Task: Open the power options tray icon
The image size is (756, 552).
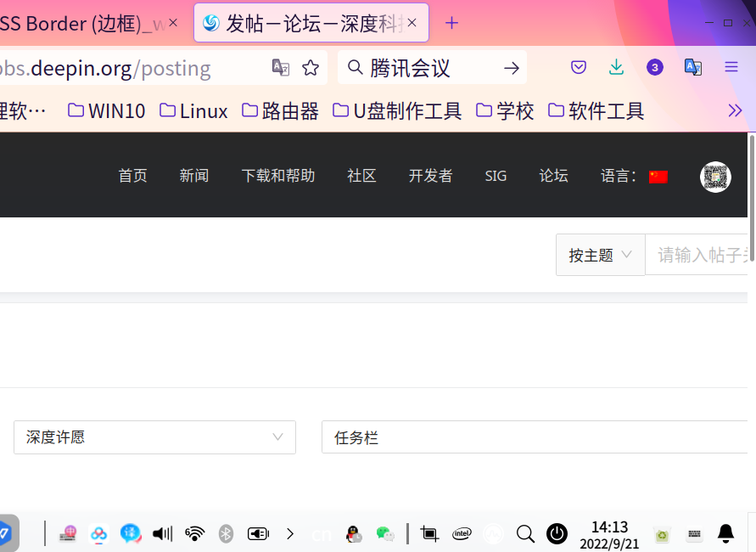Action: [557, 534]
